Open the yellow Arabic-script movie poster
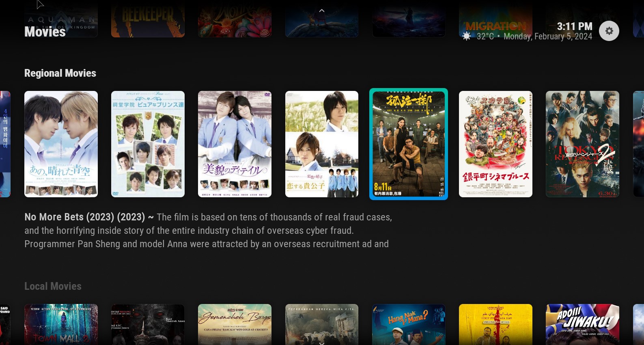644x345 pixels. (x=495, y=324)
